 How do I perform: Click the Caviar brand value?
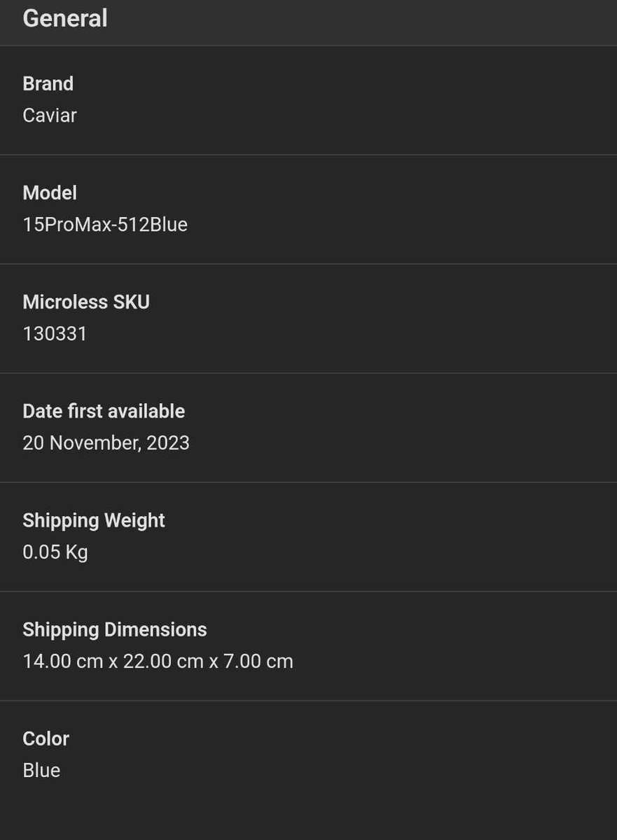pyautogui.click(x=50, y=115)
